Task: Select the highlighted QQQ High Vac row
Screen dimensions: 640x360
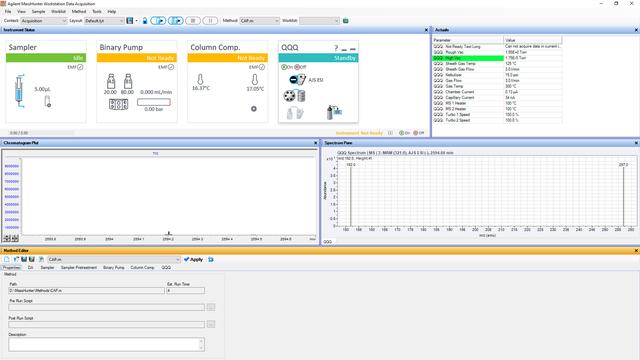Action: [497, 58]
